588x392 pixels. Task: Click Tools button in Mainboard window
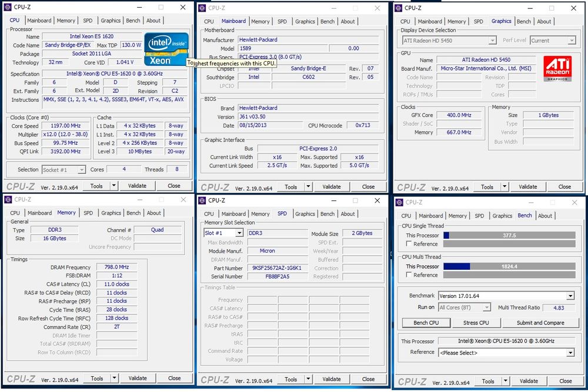pyautogui.click(x=290, y=187)
